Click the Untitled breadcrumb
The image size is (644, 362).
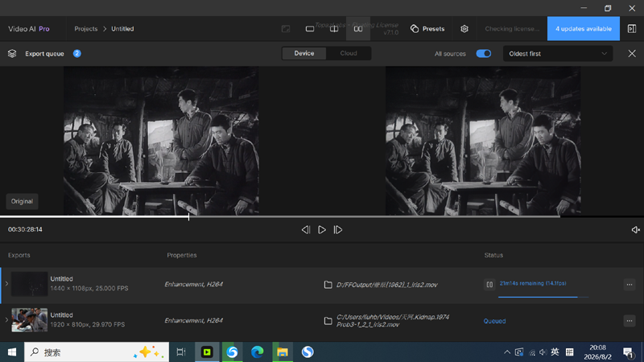coord(122,29)
